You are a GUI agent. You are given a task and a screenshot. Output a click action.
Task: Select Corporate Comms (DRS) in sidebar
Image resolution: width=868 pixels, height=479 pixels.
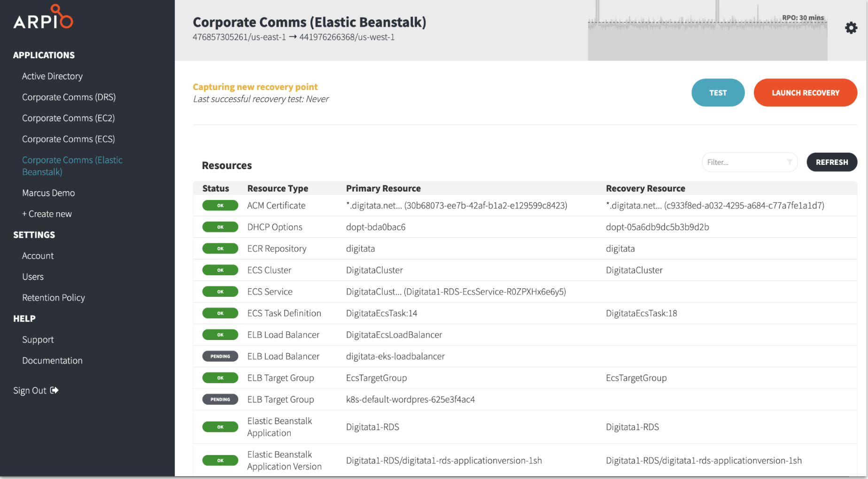69,97
